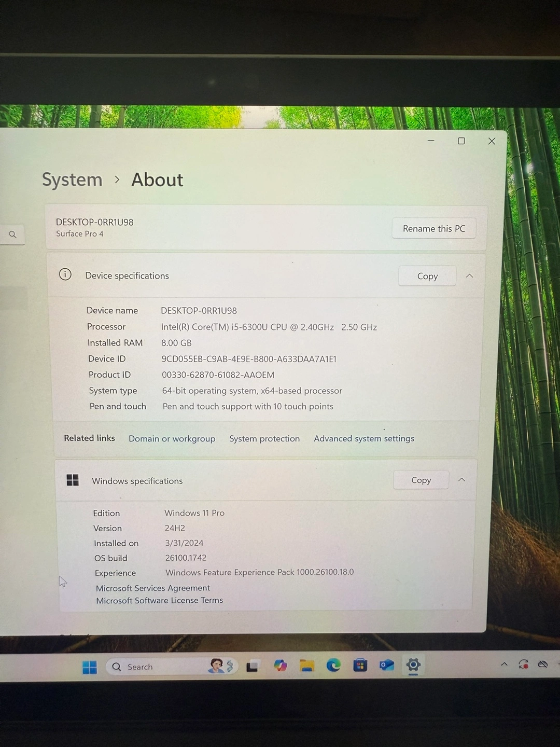Click the About page heading

(x=157, y=179)
